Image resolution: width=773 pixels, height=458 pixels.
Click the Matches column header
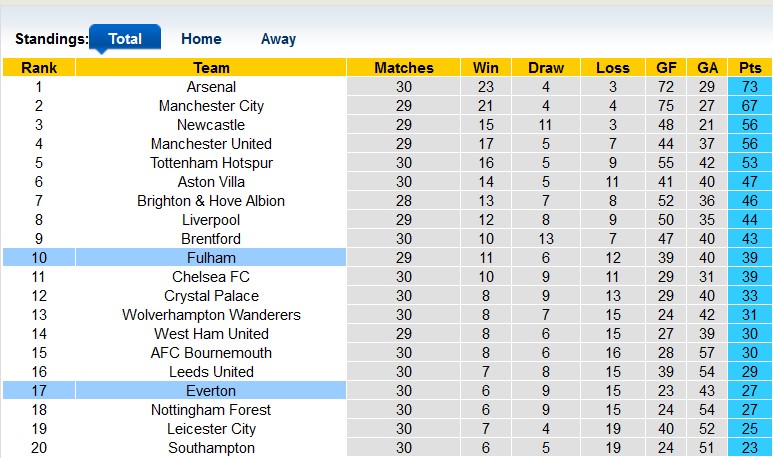tap(404, 68)
